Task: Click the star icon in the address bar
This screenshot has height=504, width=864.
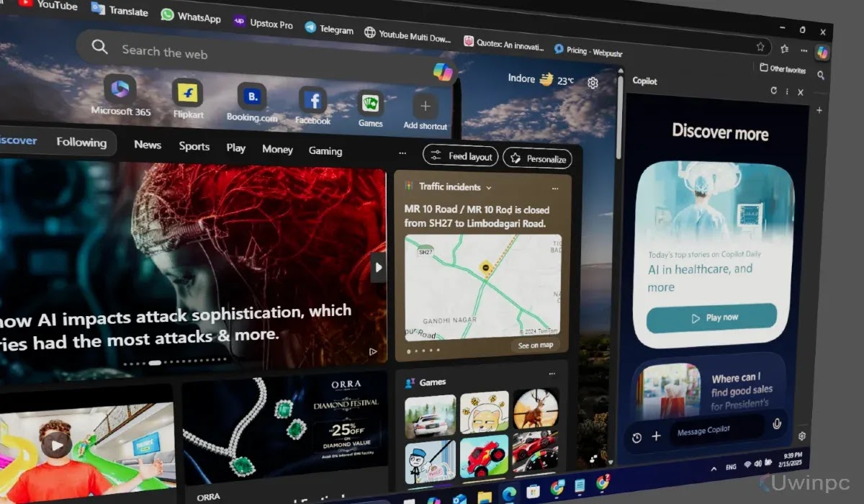Action: click(760, 46)
